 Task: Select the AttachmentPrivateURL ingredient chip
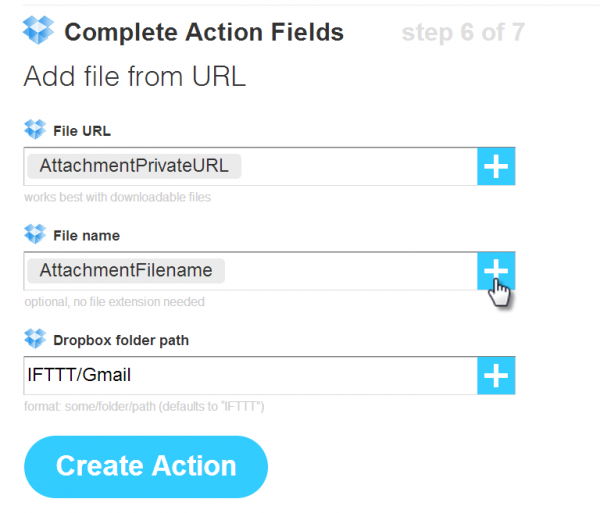coord(134,166)
